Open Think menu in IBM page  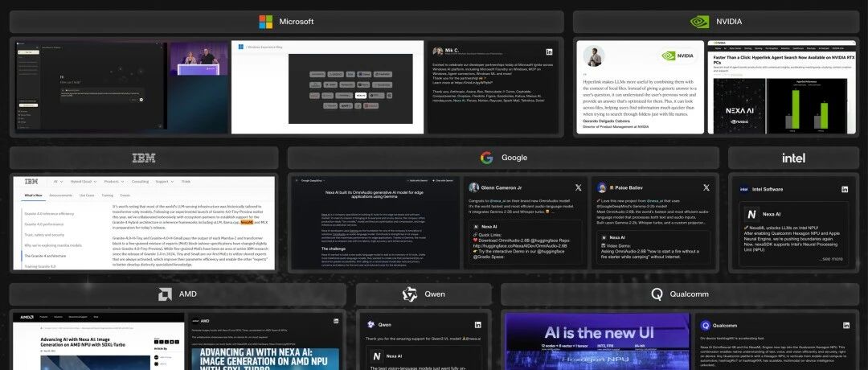186,181
